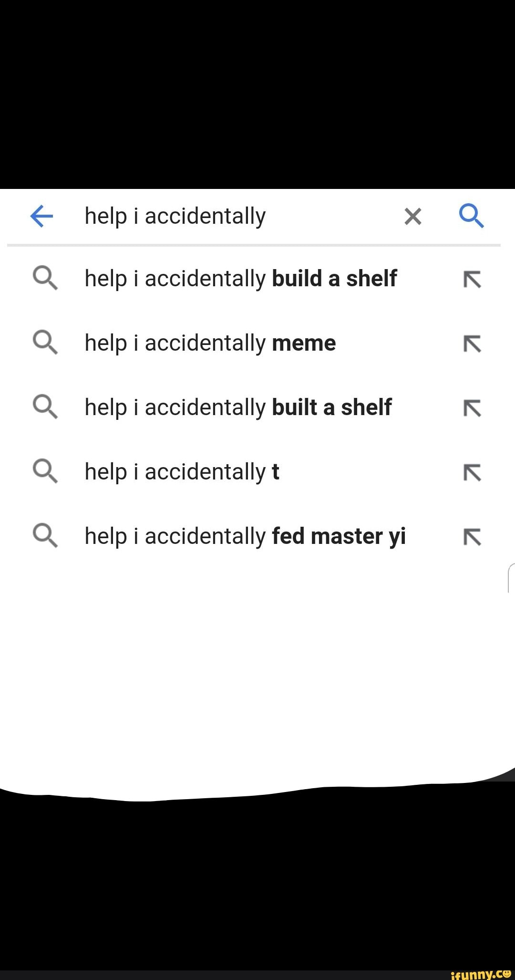The image size is (515, 980).
Task: Select suggestion 'help i accidentally build a shelf'
Action: (x=240, y=279)
